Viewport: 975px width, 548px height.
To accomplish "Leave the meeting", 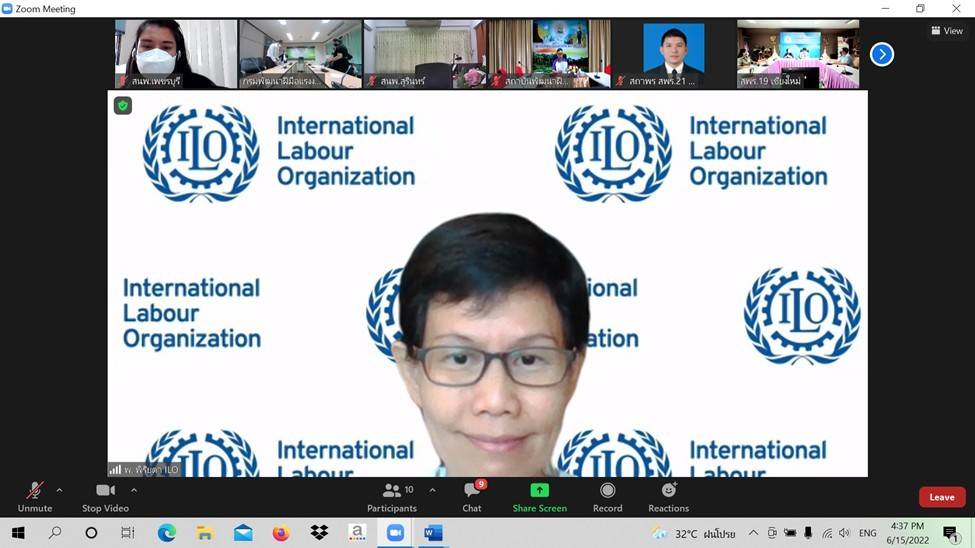I will tap(942, 497).
